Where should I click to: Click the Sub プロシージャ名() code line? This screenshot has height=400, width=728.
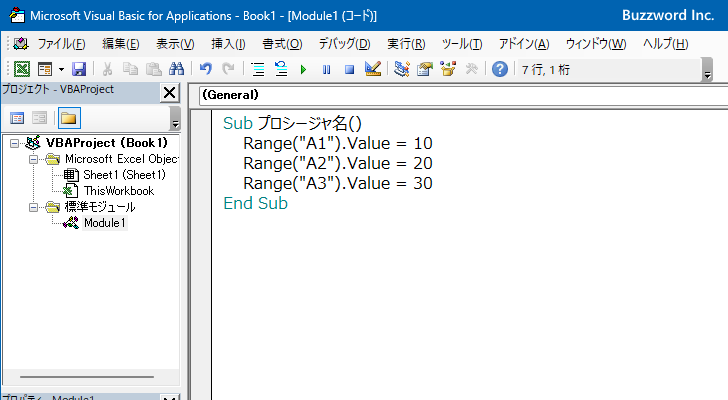tap(292, 123)
